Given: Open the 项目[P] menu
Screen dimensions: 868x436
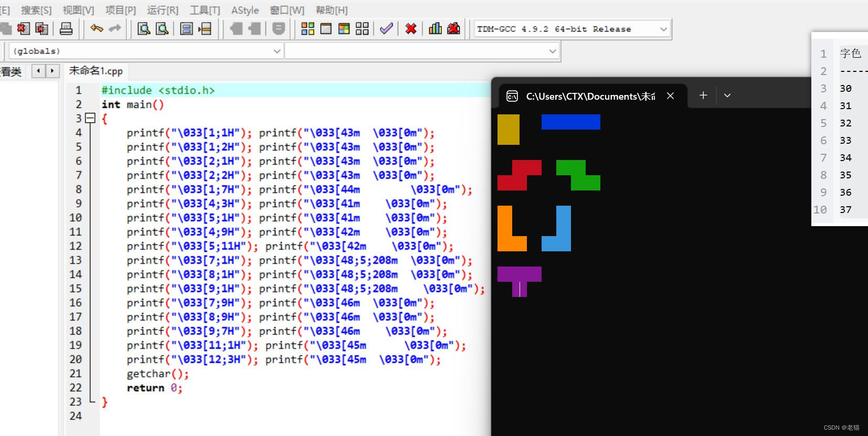Looking at the screenshot, I should tap(121, 10).
